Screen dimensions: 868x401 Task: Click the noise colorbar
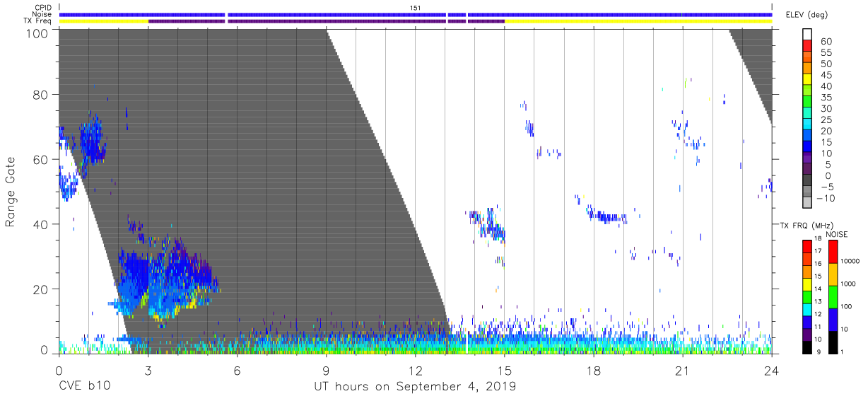833,296
